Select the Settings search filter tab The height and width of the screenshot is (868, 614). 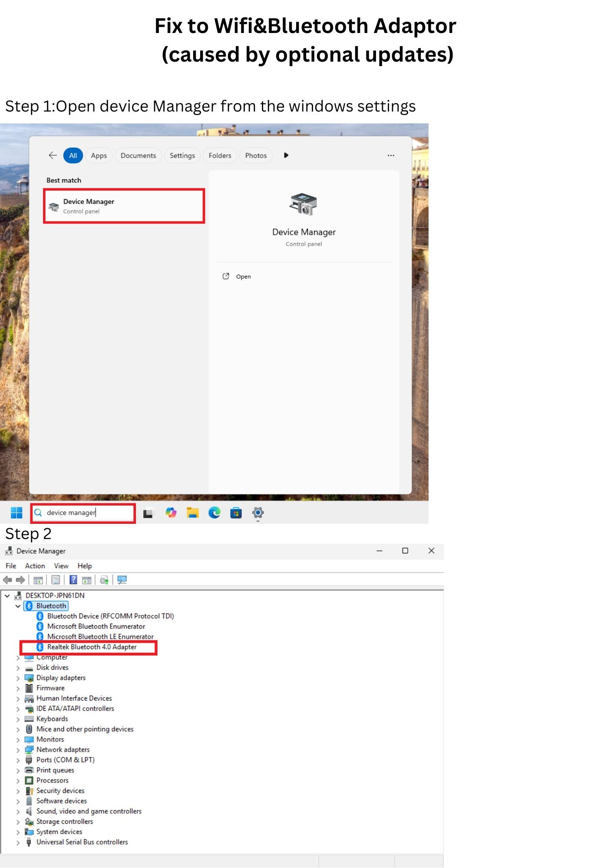tap(182, 155)
